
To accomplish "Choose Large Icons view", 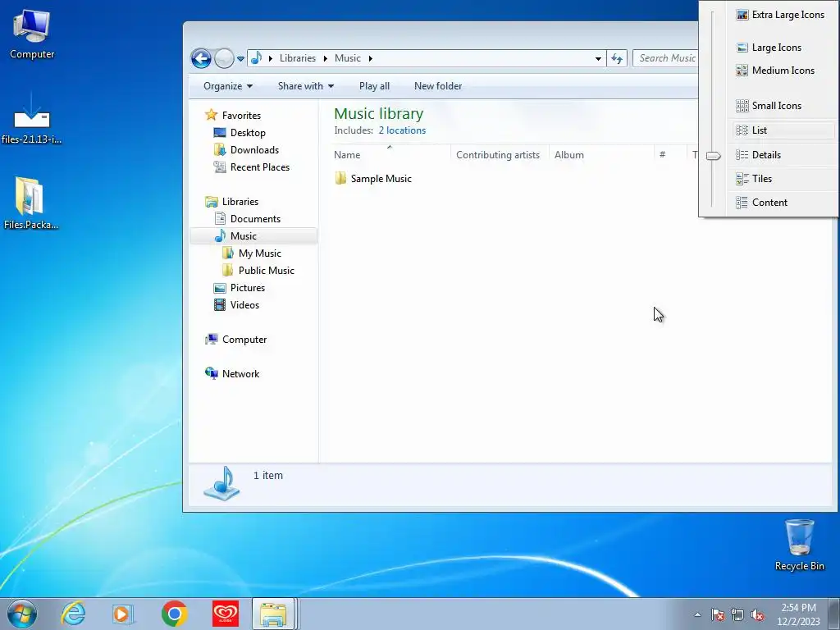I will tap(782, 48).
